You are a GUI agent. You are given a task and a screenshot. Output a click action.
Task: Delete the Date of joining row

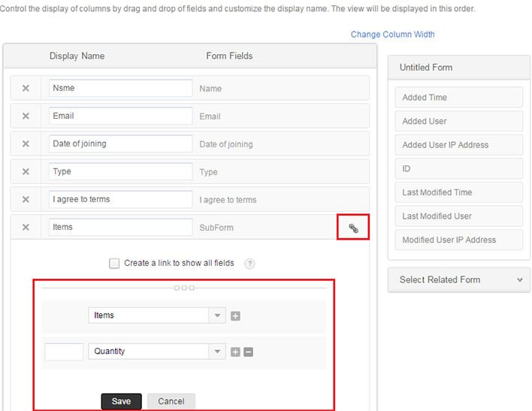[x=26, y=144]
